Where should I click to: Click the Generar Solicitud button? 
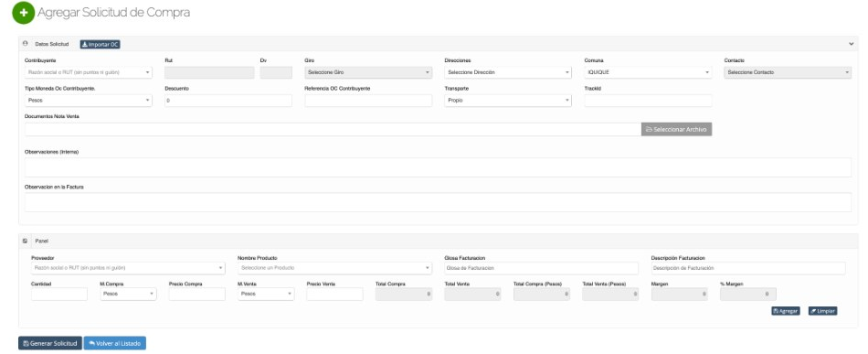click(x=50, y=343)
